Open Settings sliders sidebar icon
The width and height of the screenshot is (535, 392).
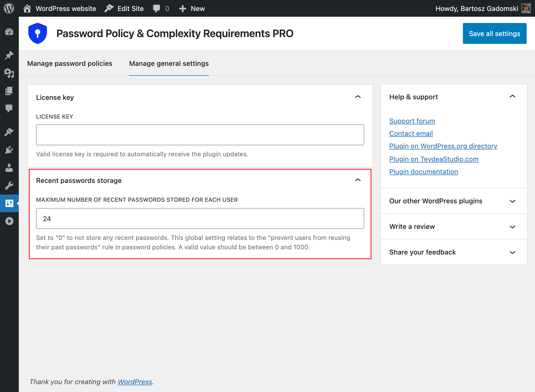(9, 203)
